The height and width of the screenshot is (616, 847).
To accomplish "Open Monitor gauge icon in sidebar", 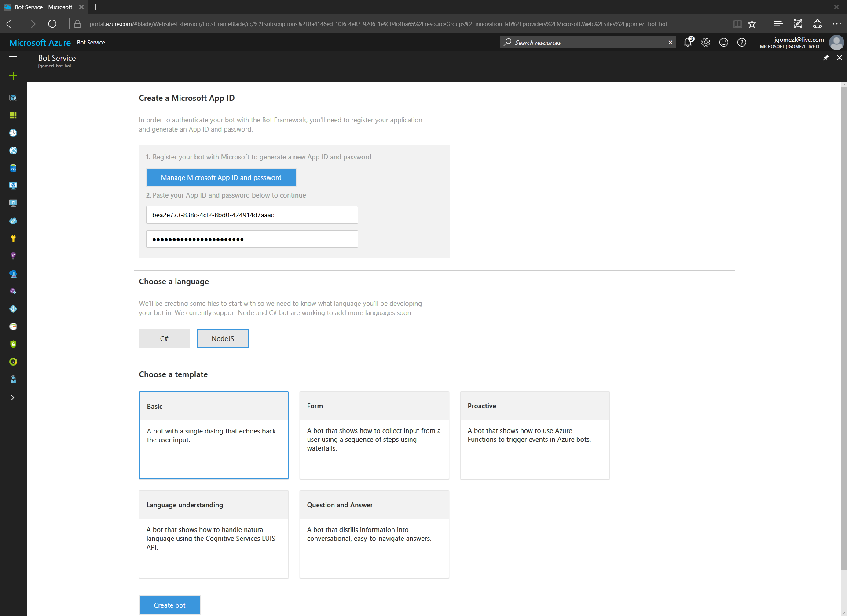I will click(13, 326).
